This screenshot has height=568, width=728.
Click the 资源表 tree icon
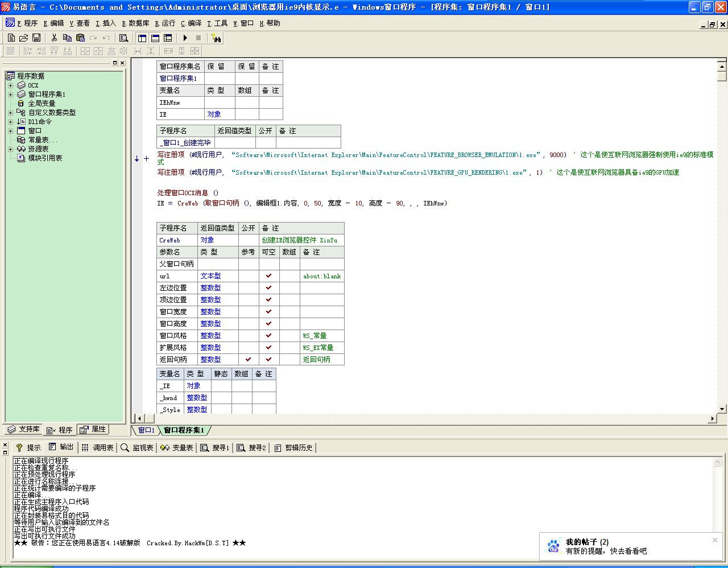(x=21, y=149)
